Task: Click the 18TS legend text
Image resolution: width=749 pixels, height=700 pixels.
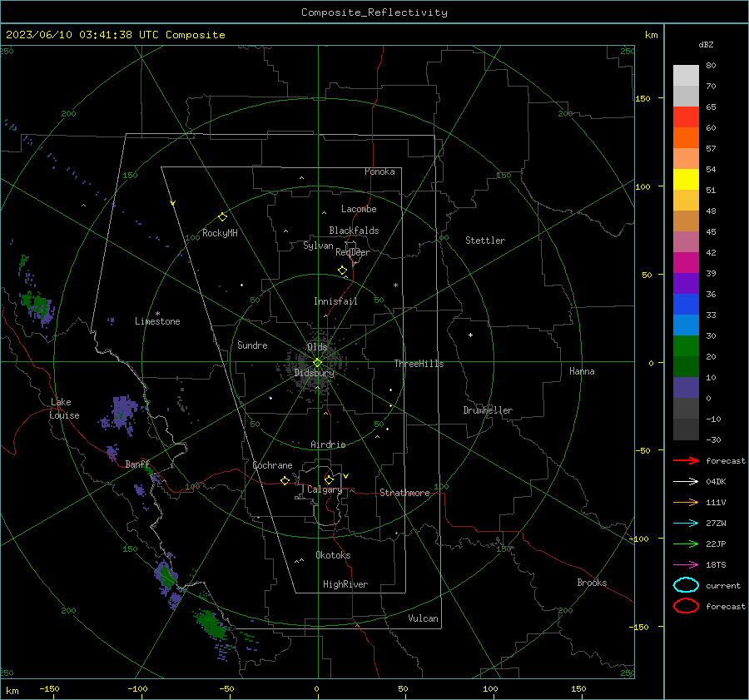Action: pos(716,565)
